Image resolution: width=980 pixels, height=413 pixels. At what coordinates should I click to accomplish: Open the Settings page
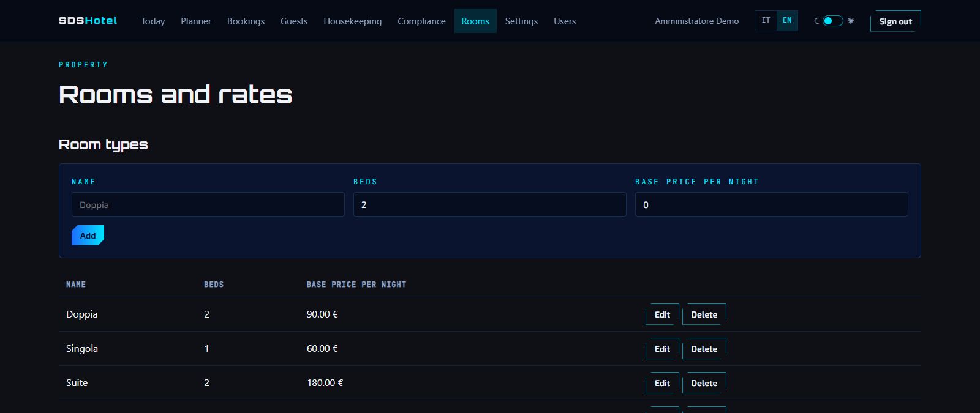[521, 21]
